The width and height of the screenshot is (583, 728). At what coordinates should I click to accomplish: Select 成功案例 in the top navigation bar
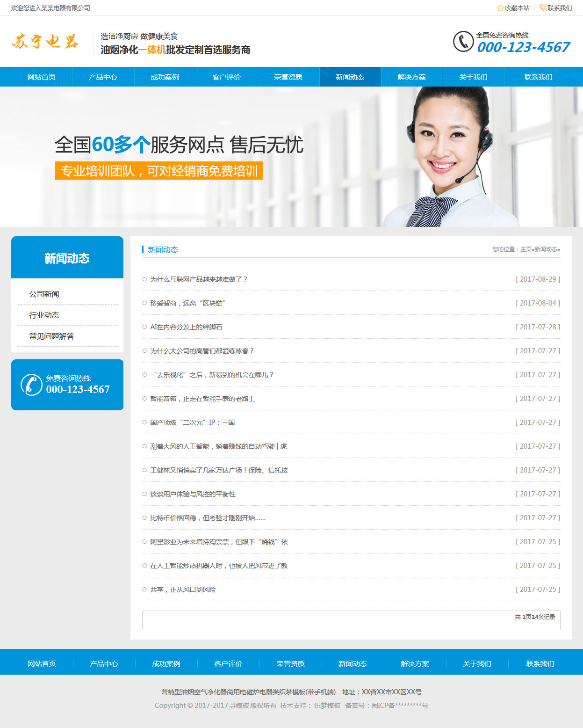[x=165, y=77]
